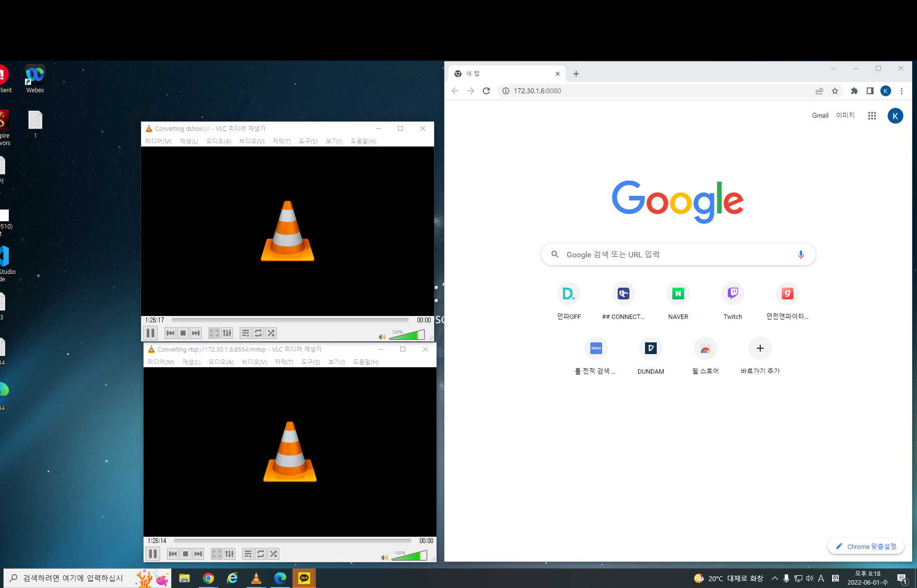Toggle fullscreen in rtsp VLC window
This screenshot has height=588, width=917.
[217, 554]
